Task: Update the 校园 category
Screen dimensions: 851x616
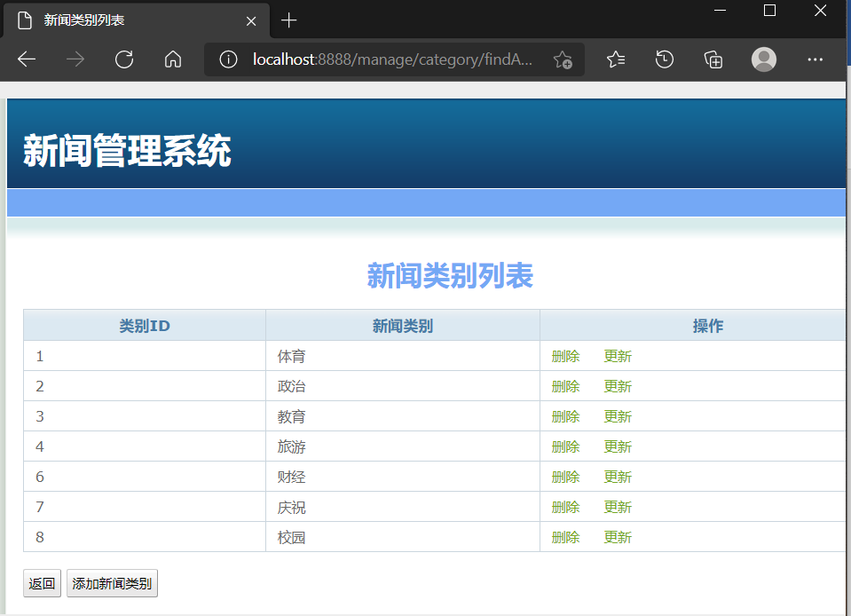Action: pyautogui.click(x=618, y=537)
